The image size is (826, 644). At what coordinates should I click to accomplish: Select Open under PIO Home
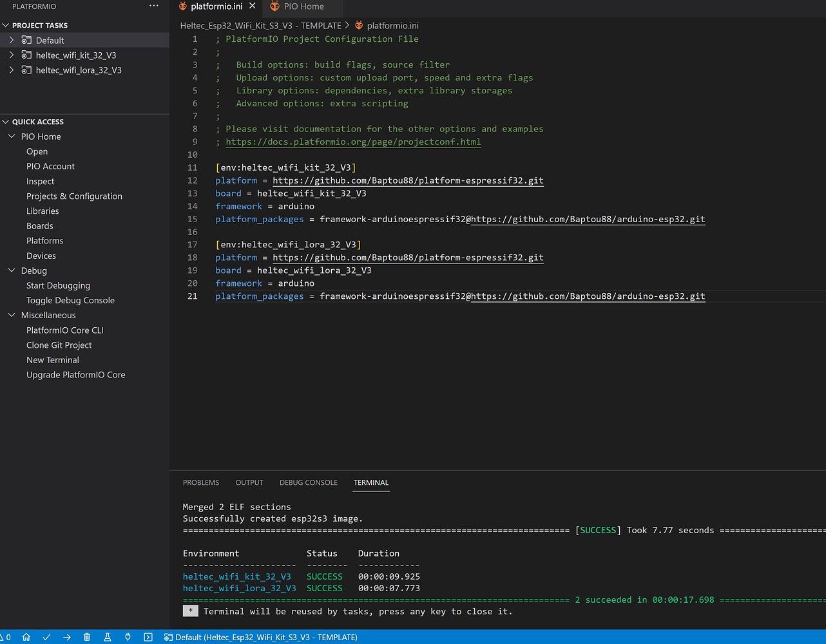click(37, 151)
